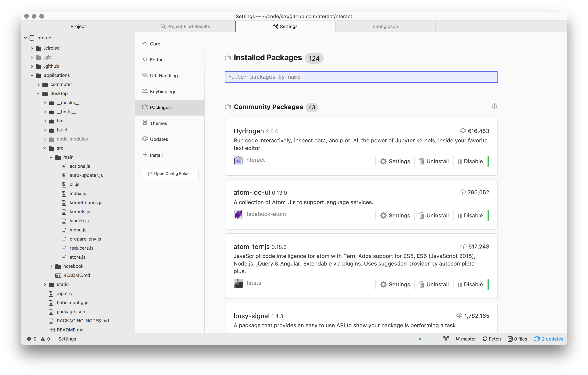The width and height of the screenshot is (588, 375).
Task: Switch to the Project Find Results tab
Action: (x=188, y=26)
